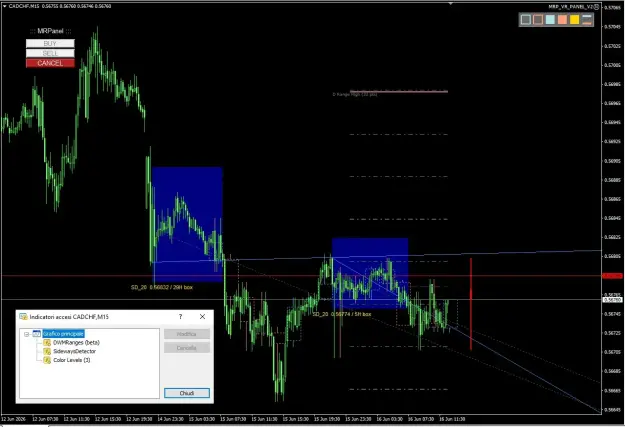This screenshot has height=427, width=625.
Task: Select SidewaysDetector indicator
Action: click(75, 351)
